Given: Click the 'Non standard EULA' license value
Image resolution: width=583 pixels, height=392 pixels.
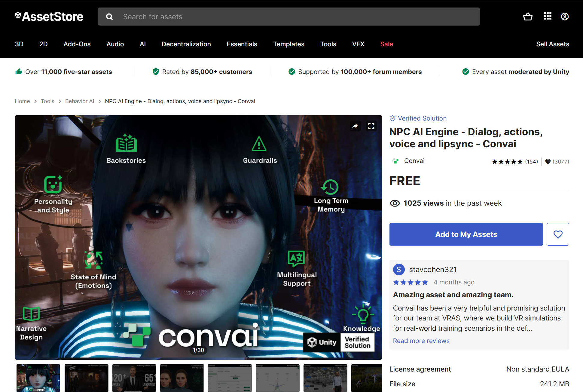Looking at the screenshot, I should 538,369.
